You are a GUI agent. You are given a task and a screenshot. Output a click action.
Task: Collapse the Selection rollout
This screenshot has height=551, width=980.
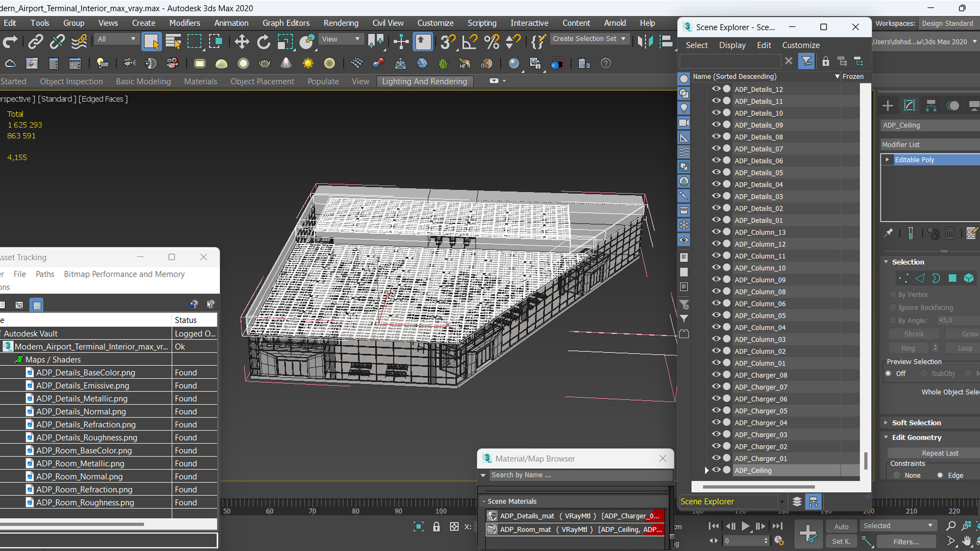click(x=886, y=262)
